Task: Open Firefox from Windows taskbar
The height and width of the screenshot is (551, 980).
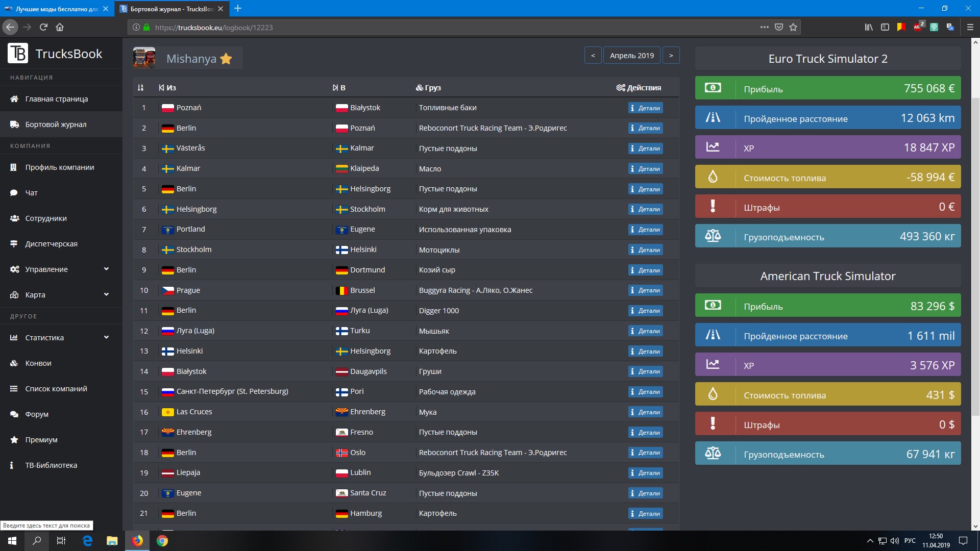Action: 137,541
